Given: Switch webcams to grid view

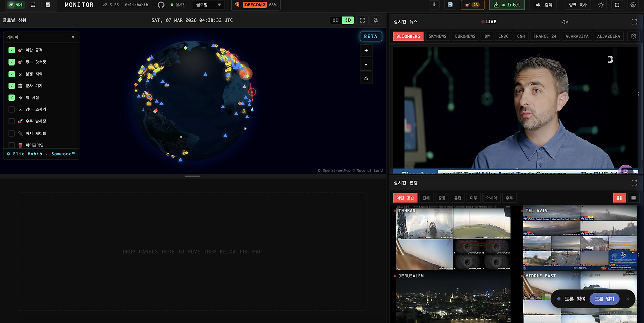Looking at the screenshot, I should tap(619, 198).
